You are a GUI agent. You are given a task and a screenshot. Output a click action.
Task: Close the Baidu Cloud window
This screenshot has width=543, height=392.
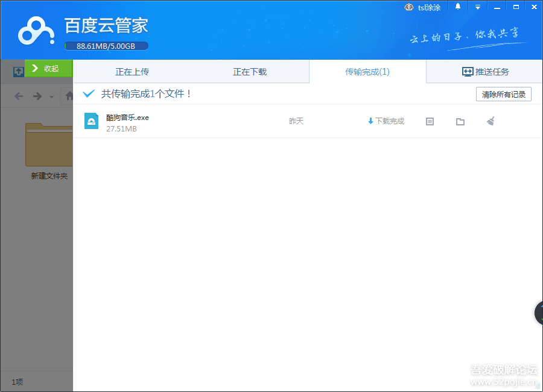535,7
